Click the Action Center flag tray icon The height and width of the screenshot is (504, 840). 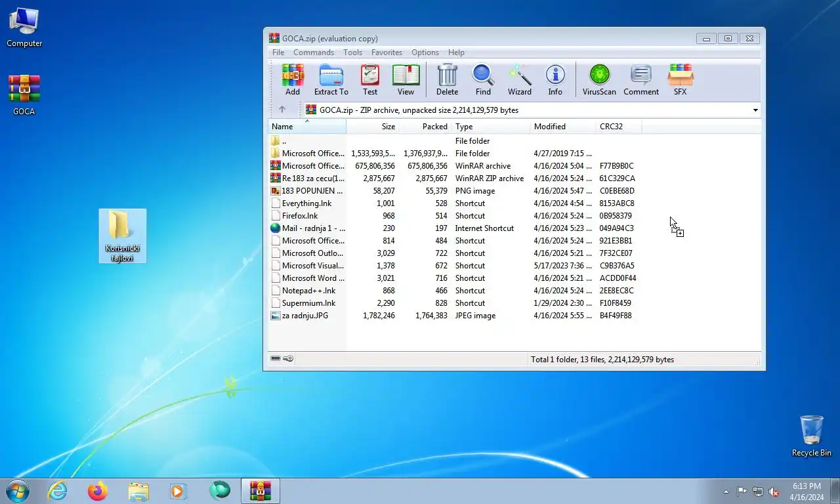[742, 492]
